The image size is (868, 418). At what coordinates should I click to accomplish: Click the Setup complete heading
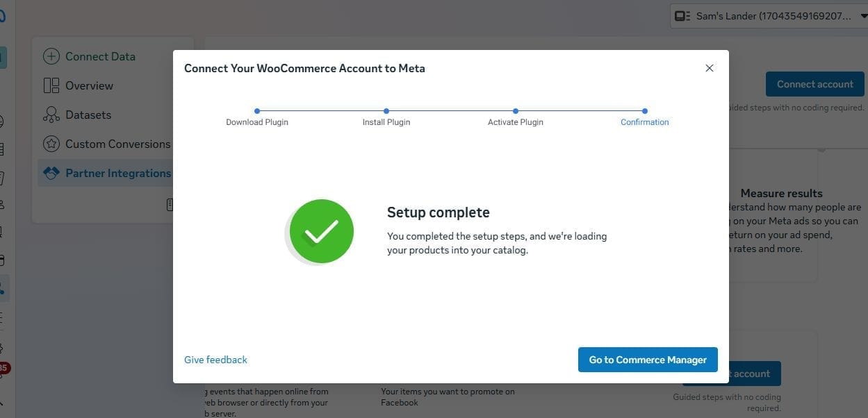click(x=438, y=212)
